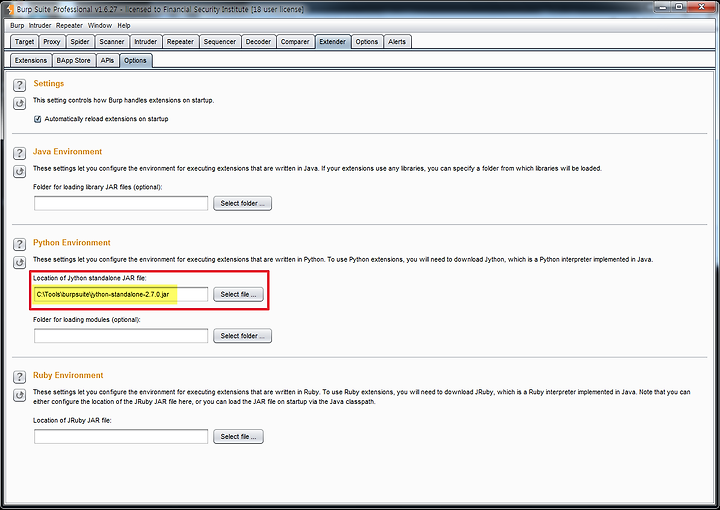
Task: Switch to the Alerts tab
Action: coord(397,41)
